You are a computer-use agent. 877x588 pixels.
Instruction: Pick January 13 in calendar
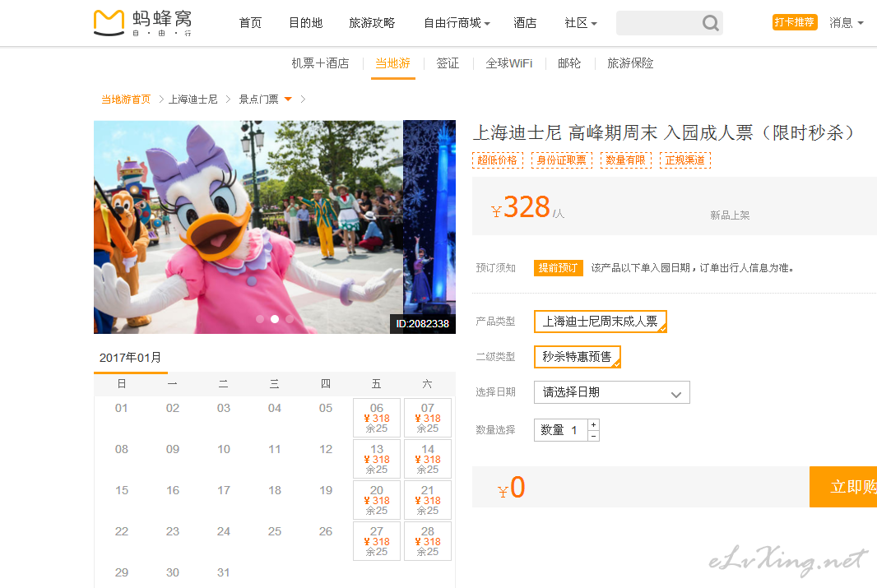(x=377, y=460)
